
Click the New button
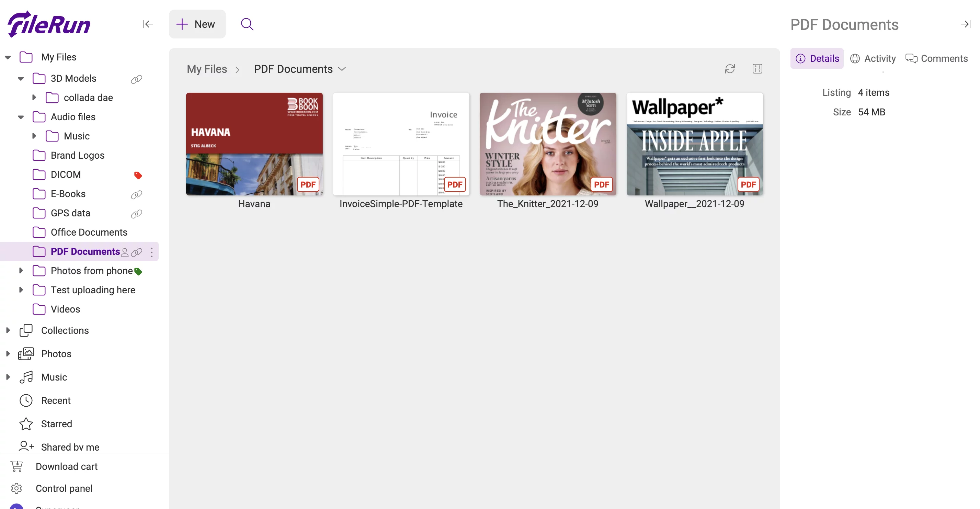pyautogui.click(x=197, y=24)
